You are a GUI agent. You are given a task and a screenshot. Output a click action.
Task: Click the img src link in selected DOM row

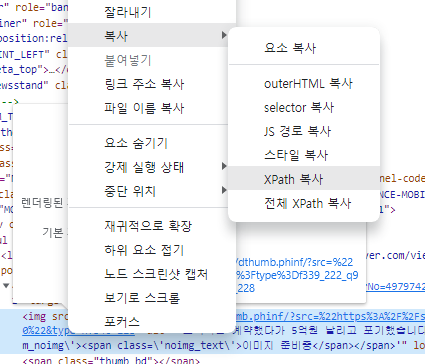click(x=330, y=316)
